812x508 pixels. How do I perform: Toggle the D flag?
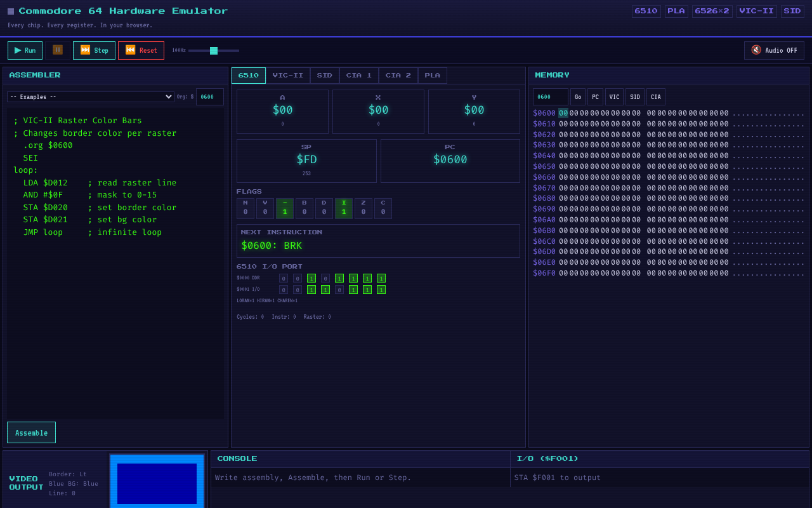point(324,208)
